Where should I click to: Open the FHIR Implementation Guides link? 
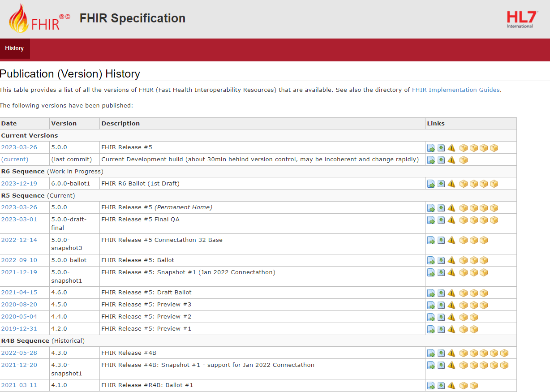(455, 90)
